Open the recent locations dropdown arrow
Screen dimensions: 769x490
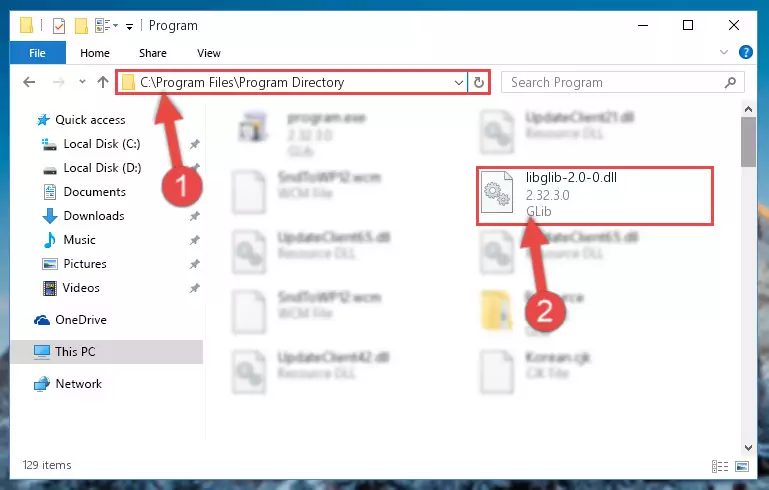tap(82, 81)
